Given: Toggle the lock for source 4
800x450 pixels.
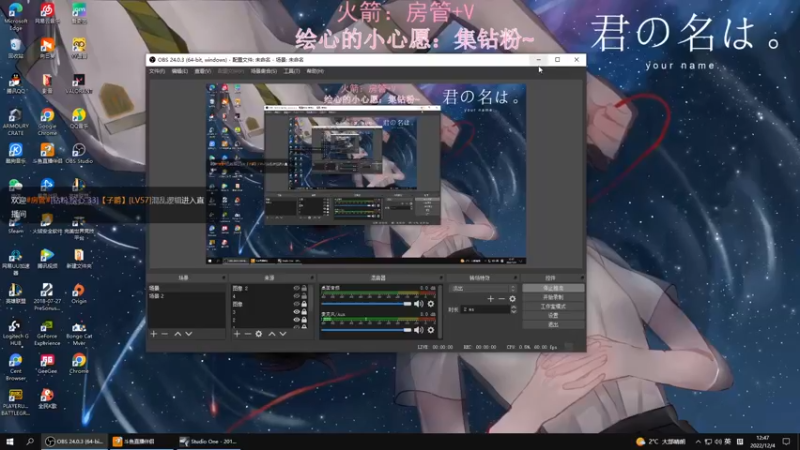Looking at the screenshot, I should coord(304,296).
